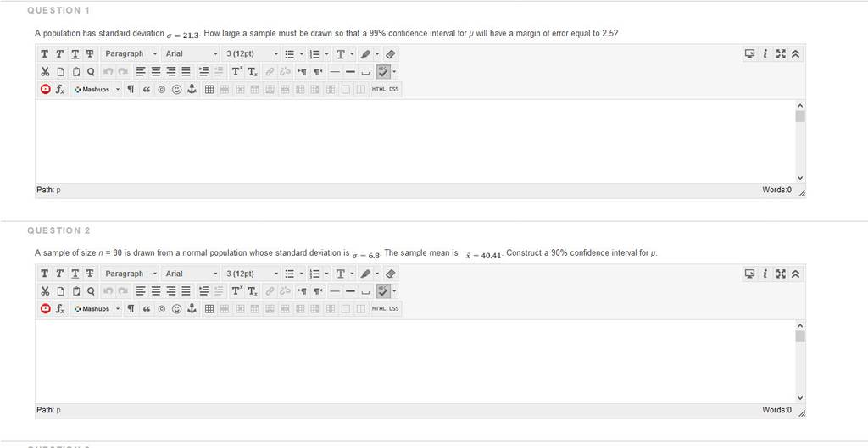This screenshot has width=868, height=448.
Task: Open math formula editor fx in Question 1
Action: pos(60,89)
